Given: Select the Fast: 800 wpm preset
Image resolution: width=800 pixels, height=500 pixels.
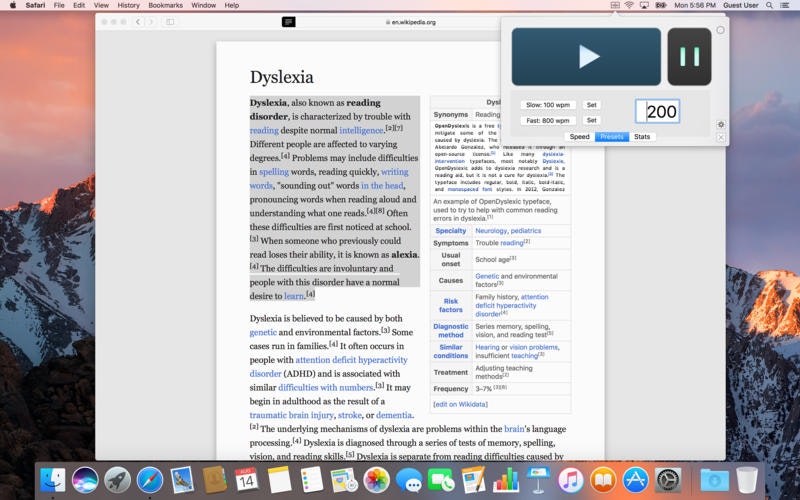Looking at the screenshot, I should click(548, 121).
